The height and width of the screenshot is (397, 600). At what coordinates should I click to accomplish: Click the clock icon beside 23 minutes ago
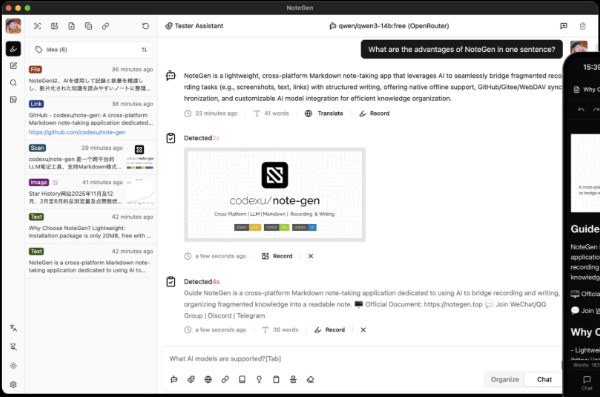pyautogui.click(x=188, y=113)
